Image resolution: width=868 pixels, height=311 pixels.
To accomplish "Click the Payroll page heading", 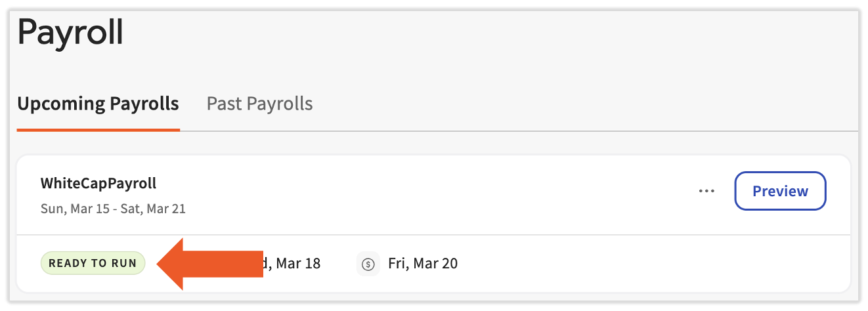I will pyautogui.click(x=70, y=32).
